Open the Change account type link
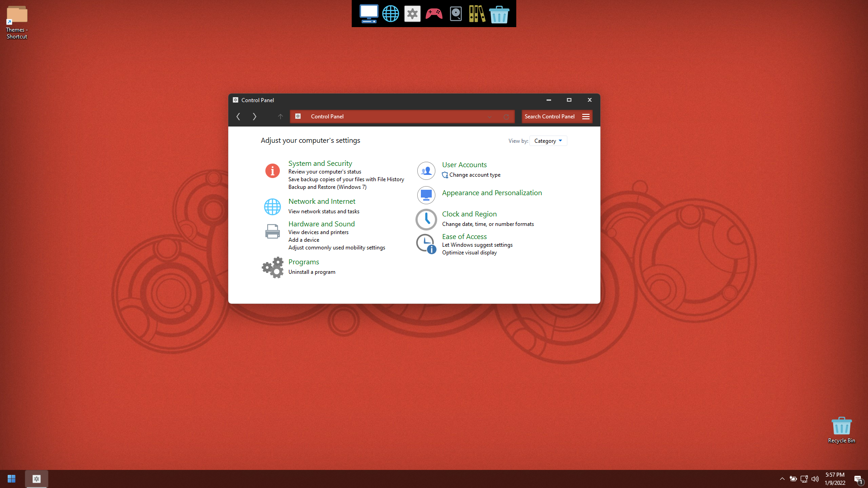The image size is (868, 488). (x=475, y=175)
